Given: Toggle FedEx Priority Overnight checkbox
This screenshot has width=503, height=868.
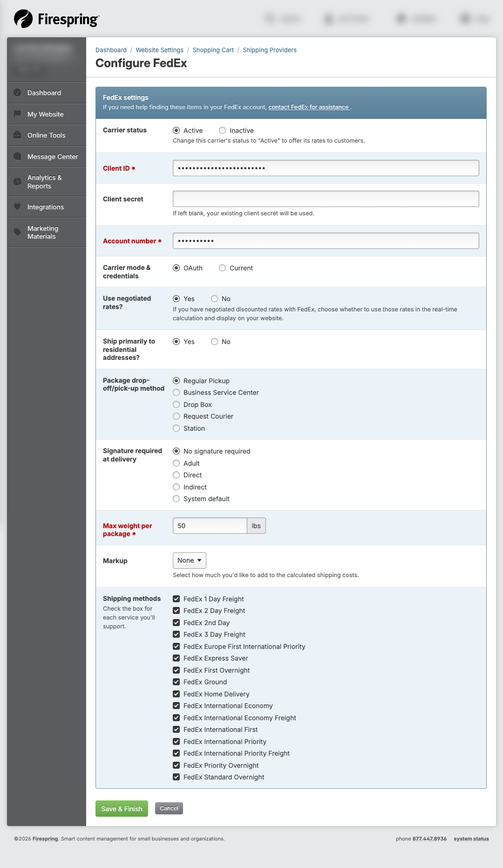Looking at the screenshot, I should click(176, 765).
